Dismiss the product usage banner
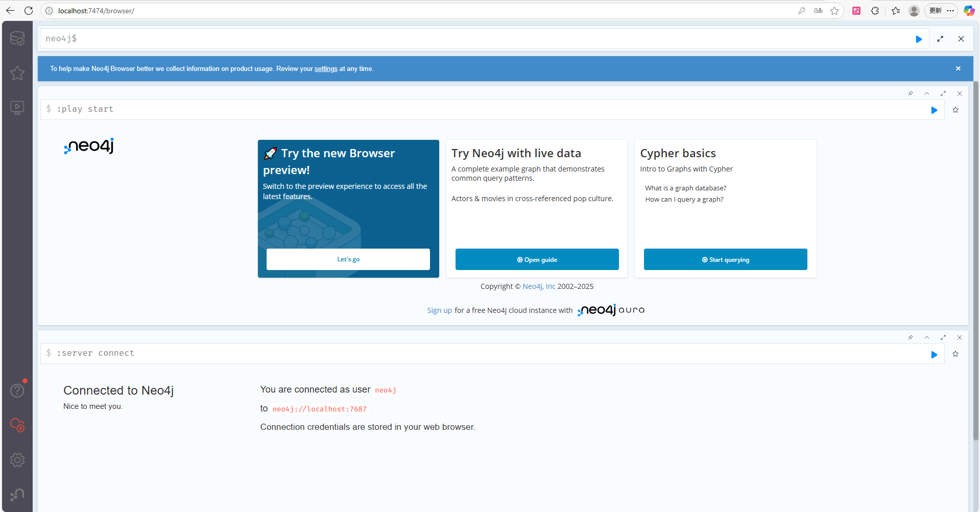 click(958, 68)
